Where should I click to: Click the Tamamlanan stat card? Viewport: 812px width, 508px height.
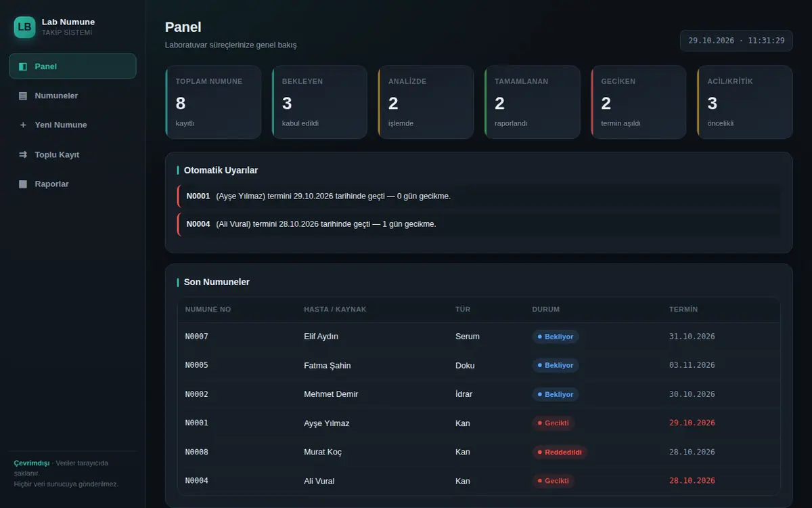[x=532, y=102]
